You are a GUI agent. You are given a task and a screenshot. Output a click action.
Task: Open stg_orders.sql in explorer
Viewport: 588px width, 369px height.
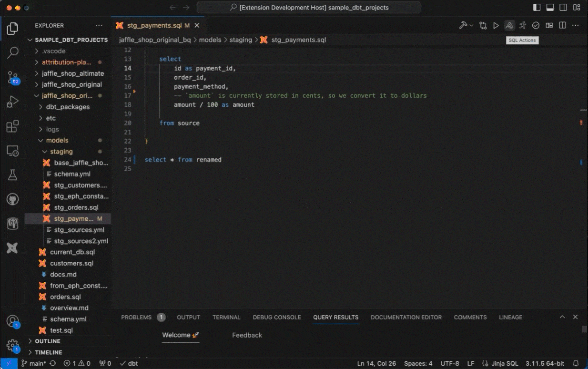(68, 207)
